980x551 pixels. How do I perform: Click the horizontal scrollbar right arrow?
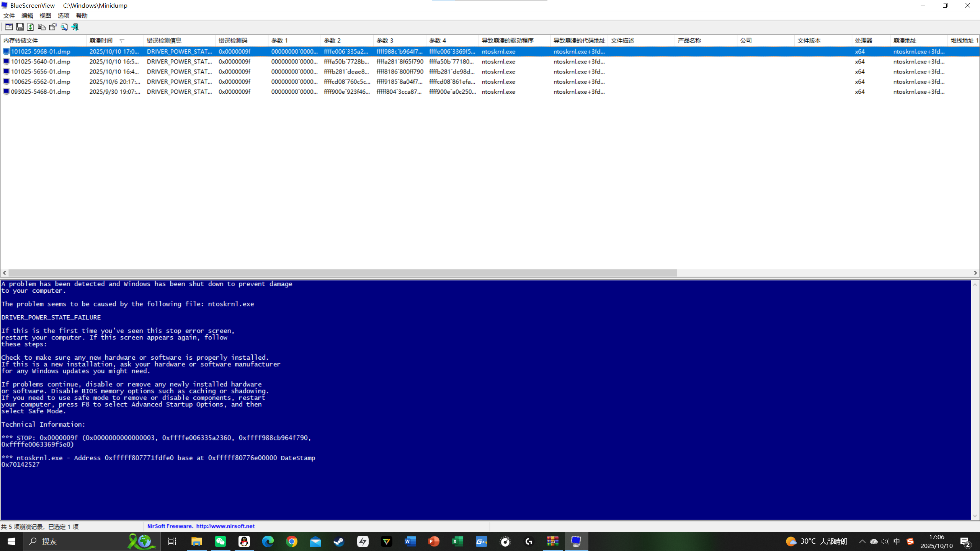tap(975, 273)
